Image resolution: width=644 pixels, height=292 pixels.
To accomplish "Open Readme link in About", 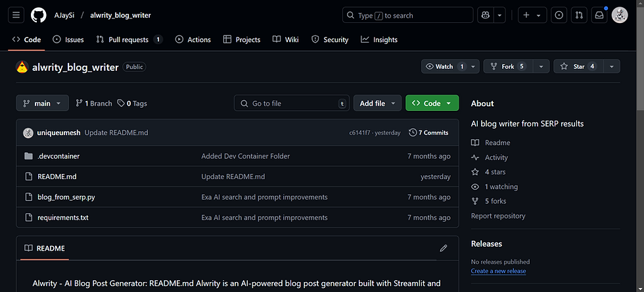I will coord(491,143).
